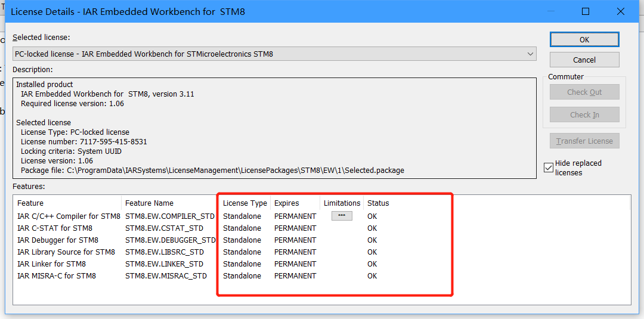Click the OK button
The height and width of the screenshot is (319, 644).
pos(584,39)
